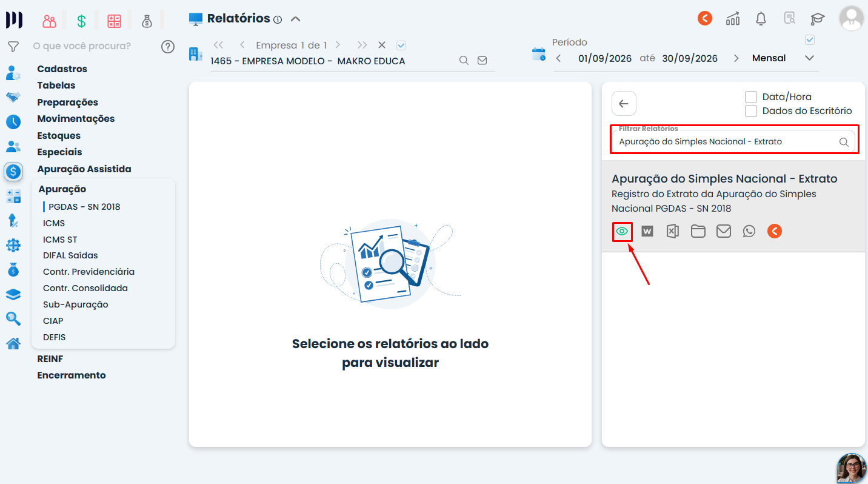The width and height of the screenshot is (868, 484).
Task: Export report to Word icon
Action: [647, 231]
